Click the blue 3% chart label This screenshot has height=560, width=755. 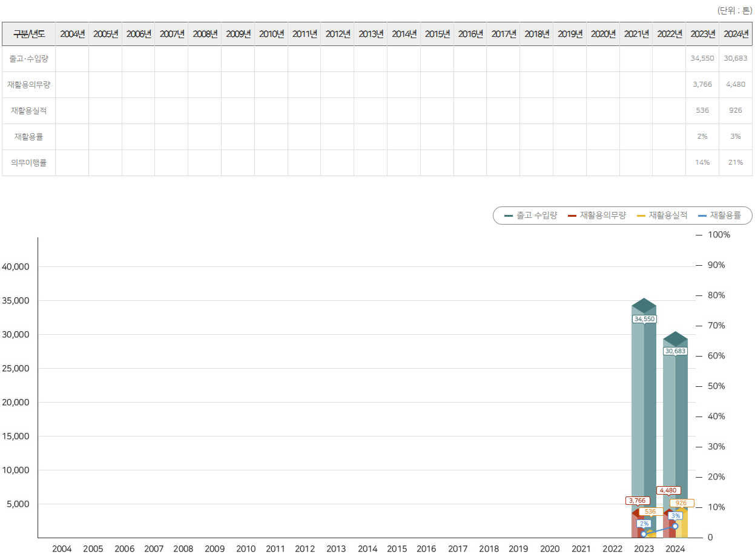pos(676,516)
